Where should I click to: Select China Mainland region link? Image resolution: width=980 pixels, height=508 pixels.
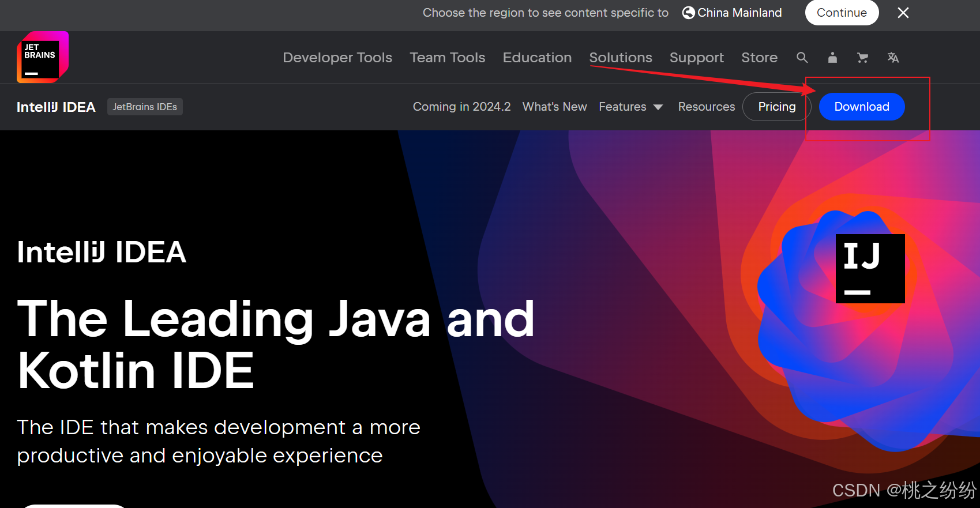(739, 13)
